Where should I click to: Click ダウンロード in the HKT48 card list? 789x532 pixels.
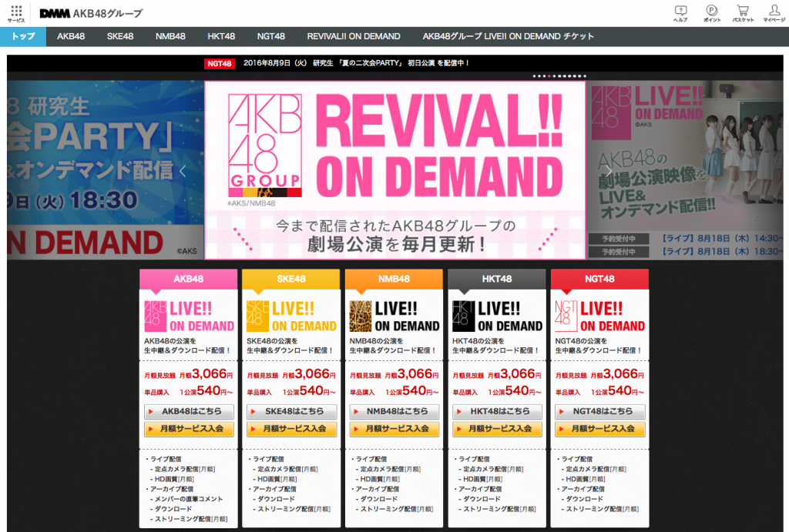pos(482,499)
